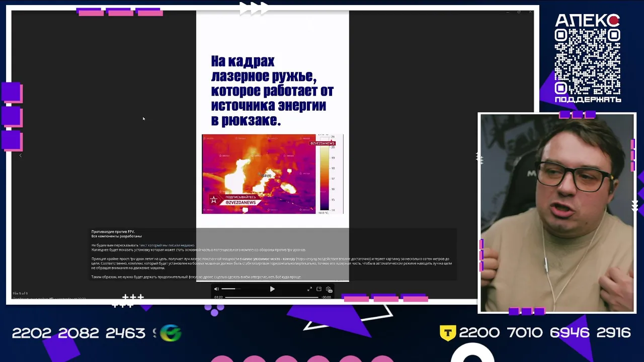The image size is (644, 362).
Task: Click the caption line starting 'Таким образом'
Action: pos(196,277)
